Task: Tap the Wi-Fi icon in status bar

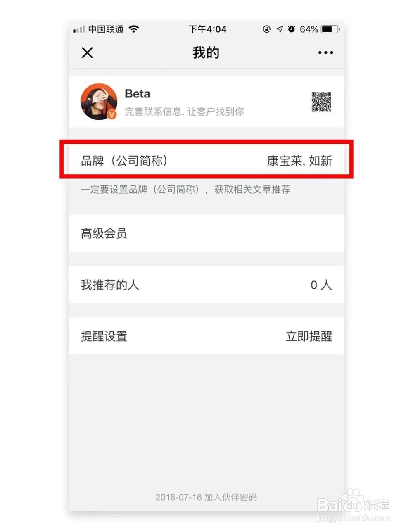Action: [x=134, y=29]
